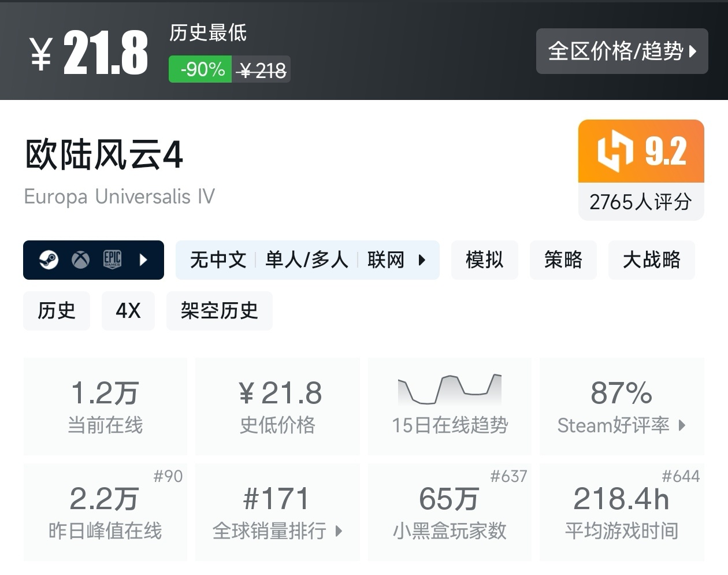Click the 218.4h 平均游戏时间 stat card
Image resolution: width=728 pixels, height=575 pixels.
(x=622, y=512)
